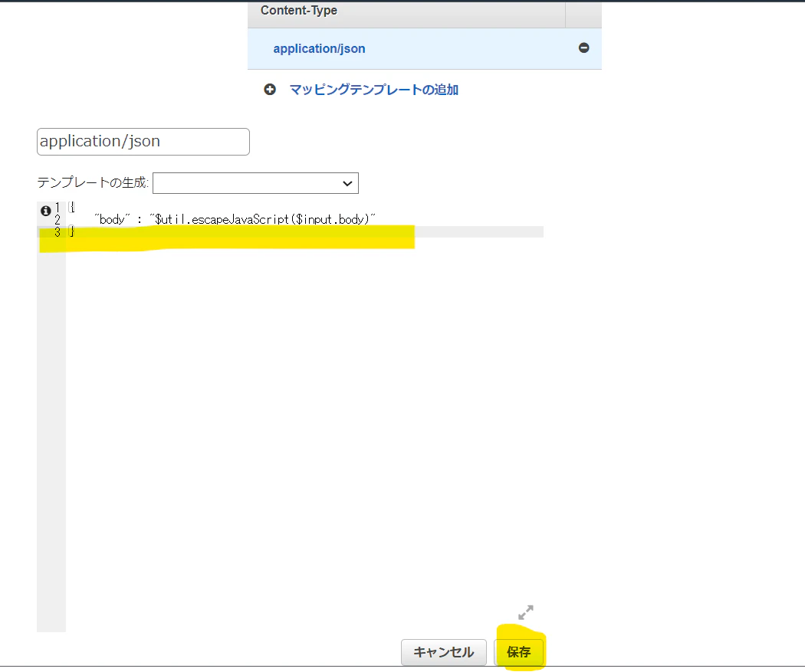Place cursor on the "body" template line

coord(235,220)
